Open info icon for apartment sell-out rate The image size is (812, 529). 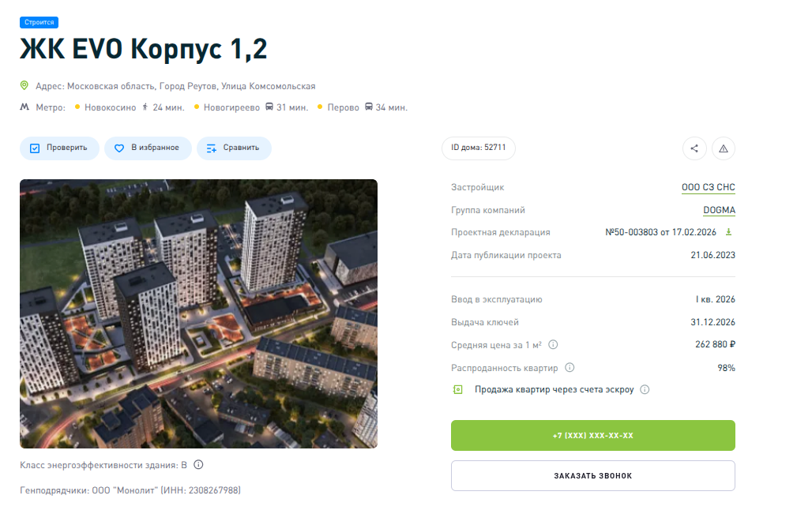click(570, 368)
